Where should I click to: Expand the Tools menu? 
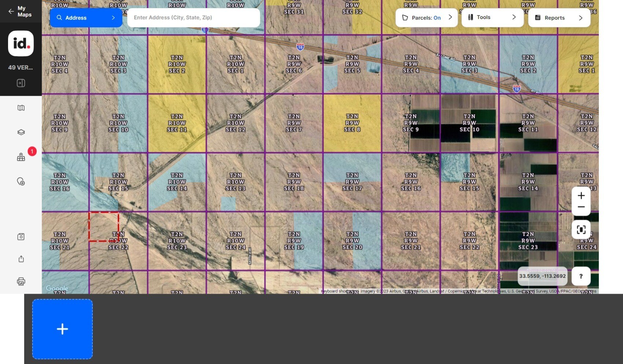click(492, 17)
